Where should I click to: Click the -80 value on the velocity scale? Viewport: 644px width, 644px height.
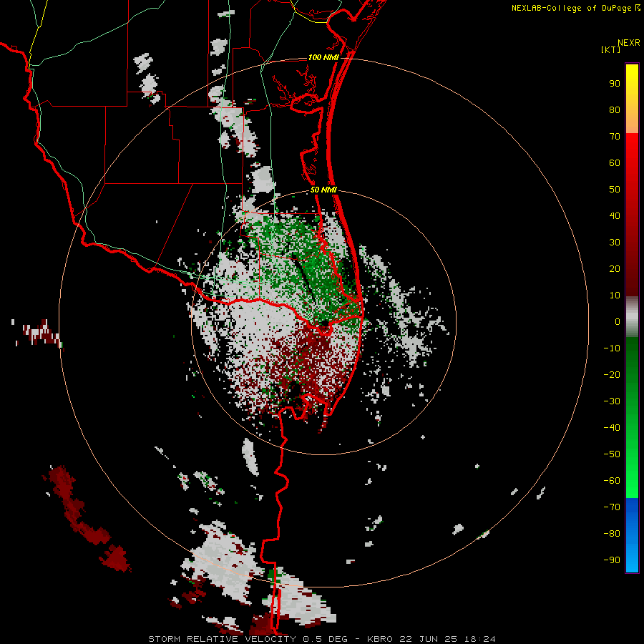pos(612,534)
